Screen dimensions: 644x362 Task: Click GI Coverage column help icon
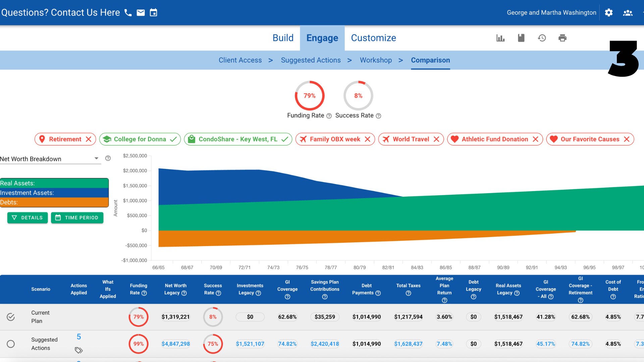point(287,297)
